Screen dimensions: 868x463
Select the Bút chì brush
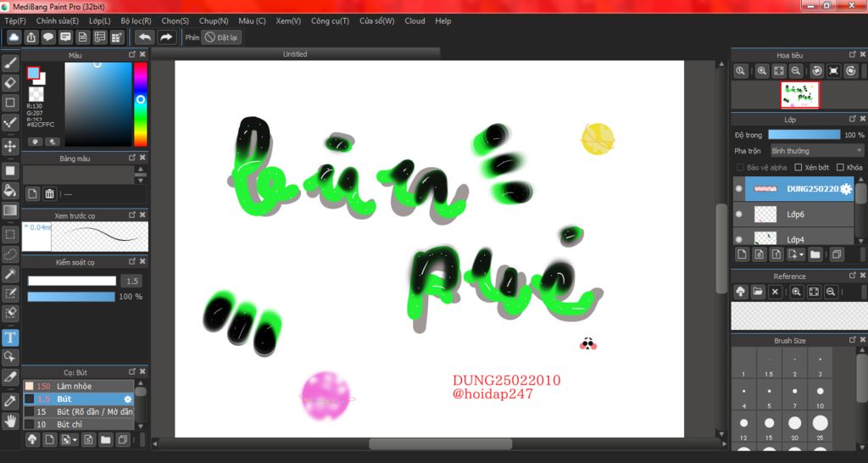(x=78, y=424)
